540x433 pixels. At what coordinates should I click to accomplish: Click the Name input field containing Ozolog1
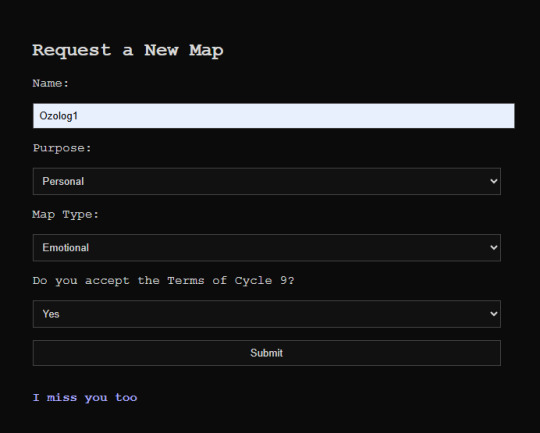pyautogui.click(x=274, y=116)
